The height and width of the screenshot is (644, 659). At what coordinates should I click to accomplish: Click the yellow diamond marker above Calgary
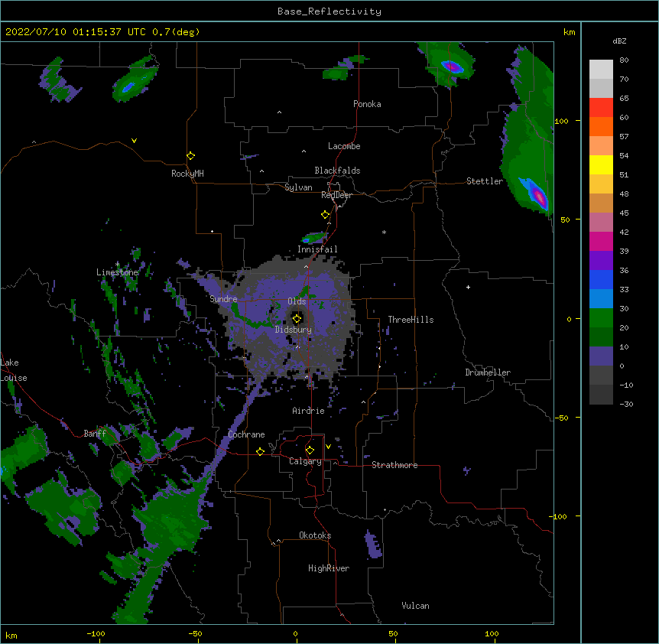coord(310,450)
